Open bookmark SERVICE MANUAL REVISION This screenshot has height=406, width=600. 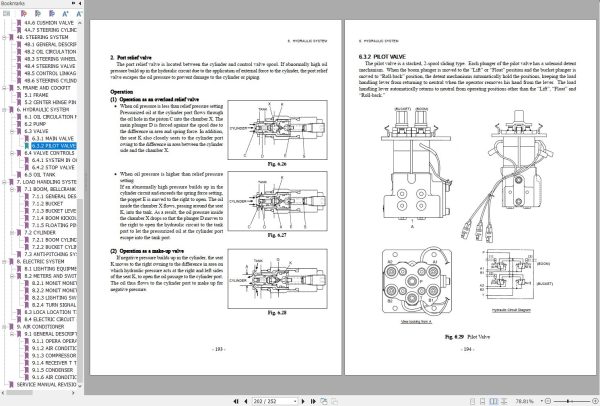point(47,385)
